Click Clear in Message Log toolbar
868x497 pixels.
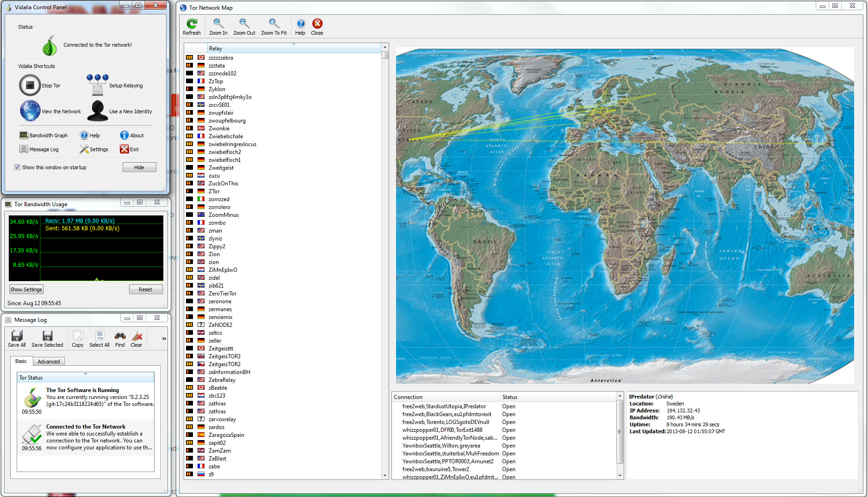tap(136, 339)
